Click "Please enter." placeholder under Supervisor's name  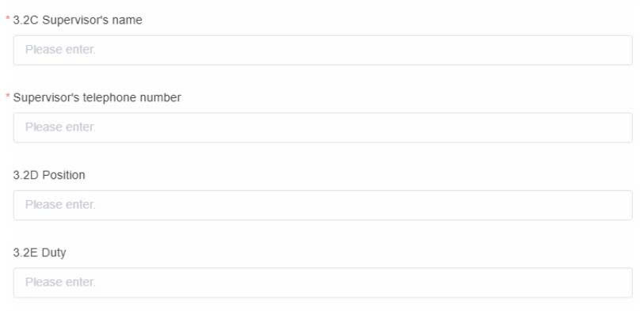pyautogui.click(x=60, y=50)
